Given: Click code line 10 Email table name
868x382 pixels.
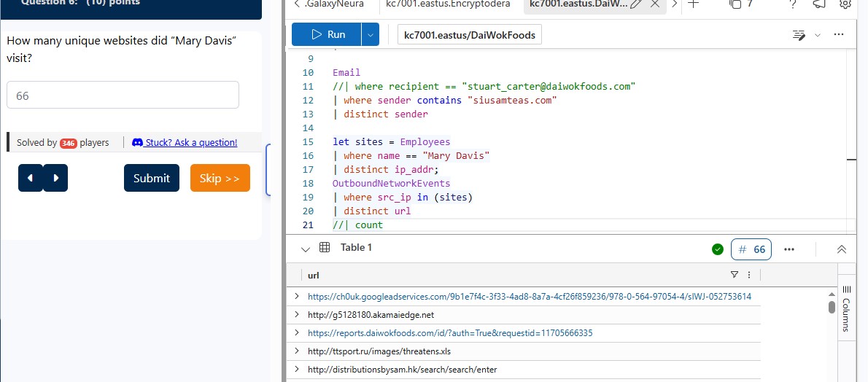Looking at the screenshot, I should 346,72.
